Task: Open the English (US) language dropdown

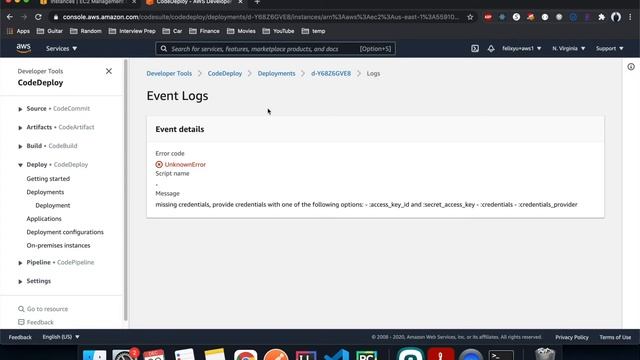Action: pyautogui.click(x=61, y=337)
